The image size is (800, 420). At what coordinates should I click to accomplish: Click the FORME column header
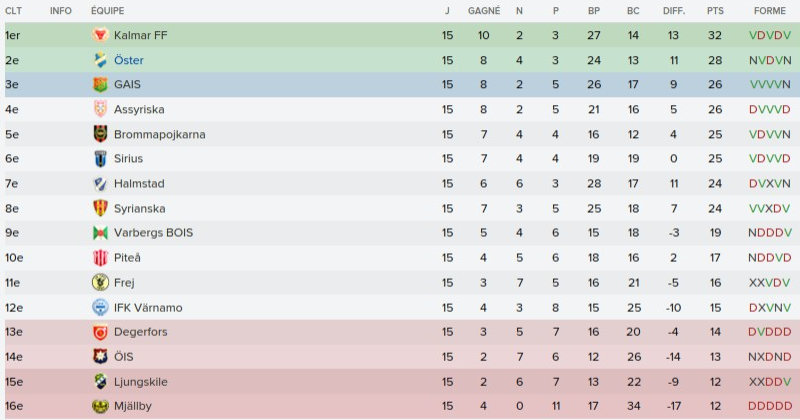[769, 11]
